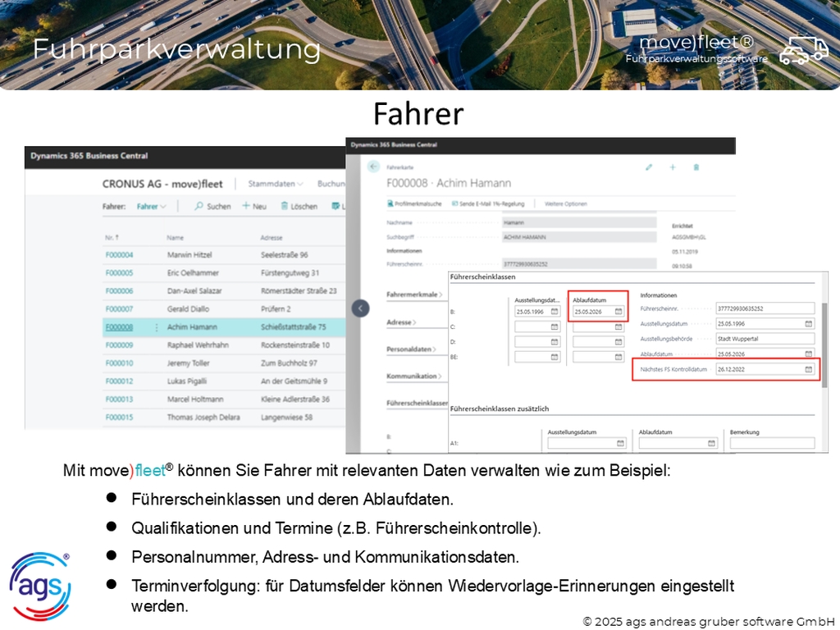Click the Neu action in Fahrer list
This screenshot has height=630, width=840.
[x=254, y=206]
